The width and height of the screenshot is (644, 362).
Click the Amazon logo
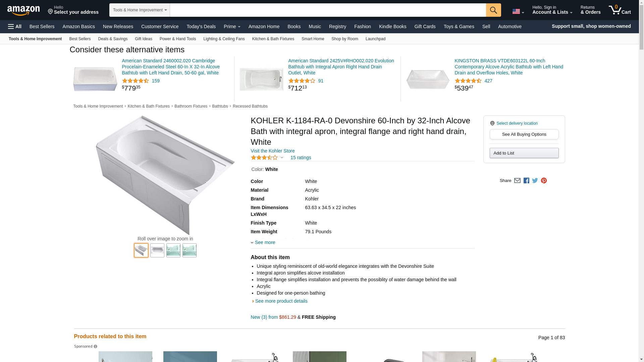23,10
